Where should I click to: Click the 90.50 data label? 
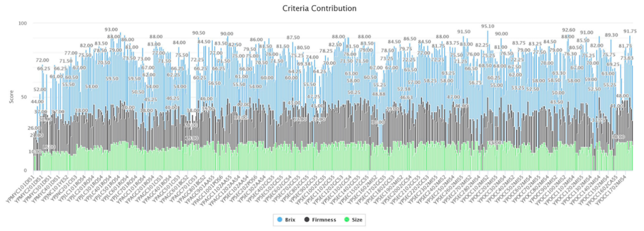(x=199, y=33)
